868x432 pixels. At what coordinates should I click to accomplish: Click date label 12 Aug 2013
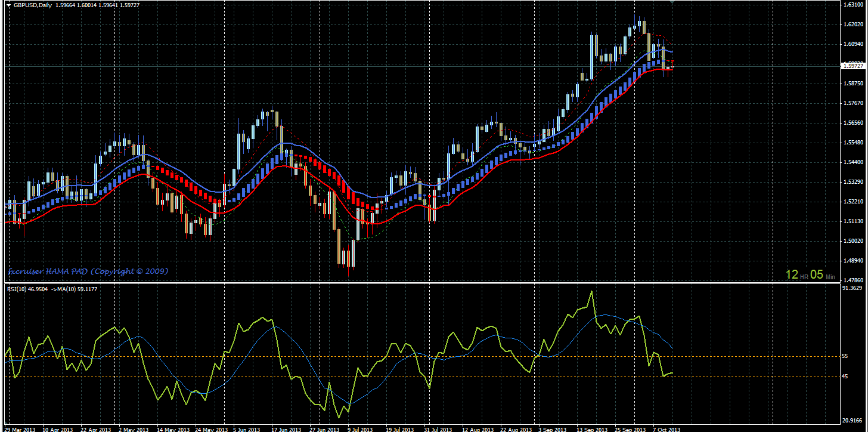coord(478,429)
